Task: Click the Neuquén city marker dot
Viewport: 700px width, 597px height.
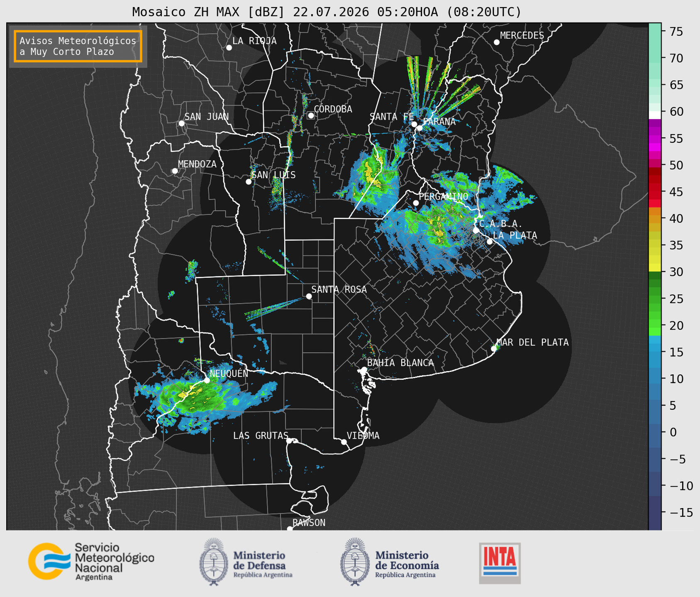Action: [x=207, y=380]
